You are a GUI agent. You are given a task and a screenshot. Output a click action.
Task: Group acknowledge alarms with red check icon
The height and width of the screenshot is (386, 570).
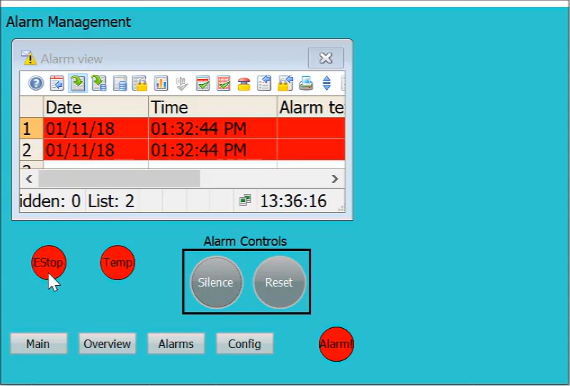(223, 83)
